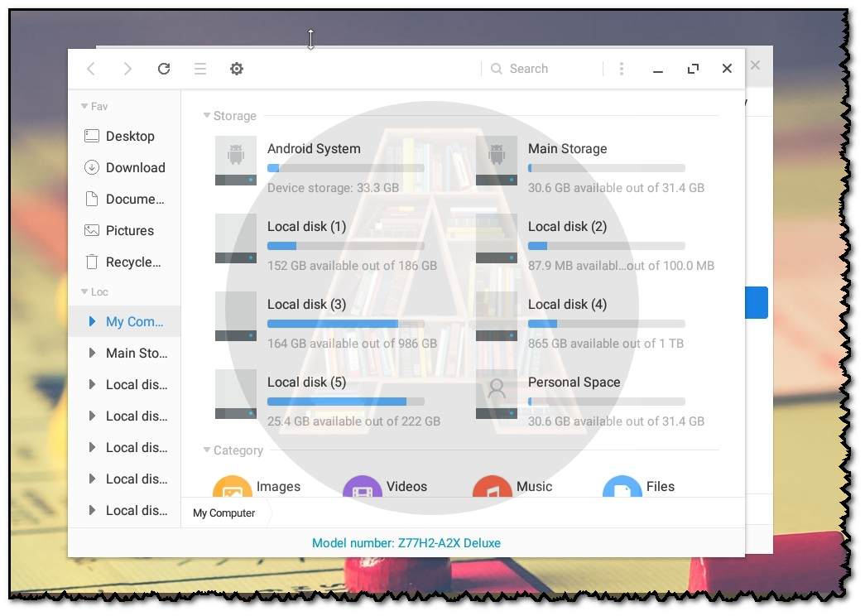Select 'Device storage: 33.3 GB' text

[x=334, y=188]
